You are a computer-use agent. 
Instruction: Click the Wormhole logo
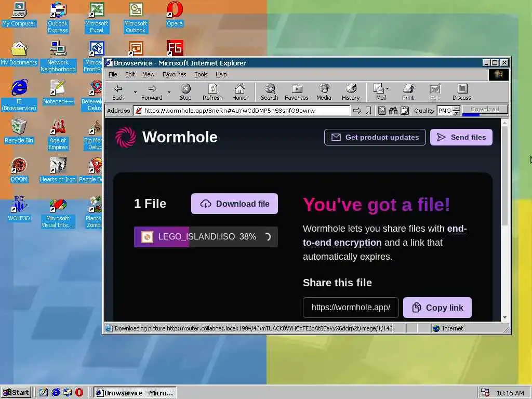[x=166, y=137]
